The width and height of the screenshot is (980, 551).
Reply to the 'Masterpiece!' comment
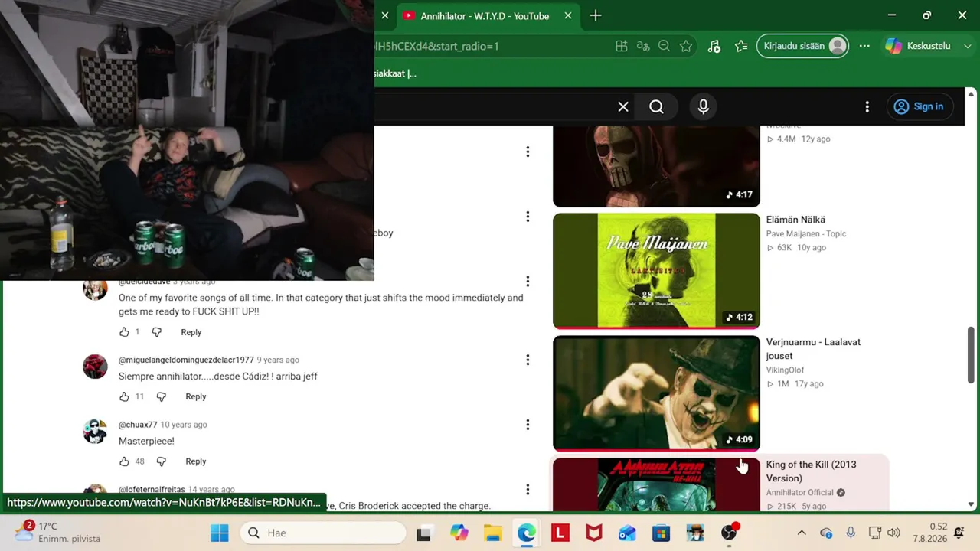click(x=196, y=461)
